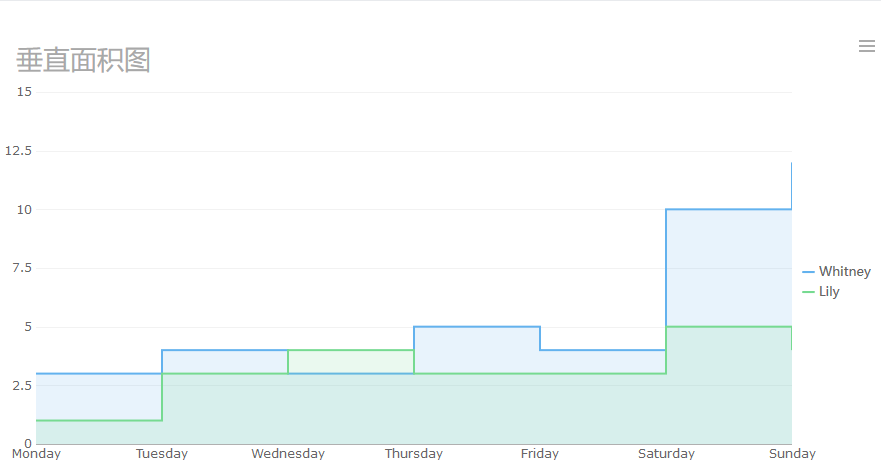Click the Thursday x-axis label
The image size is (881, 474).
[414, 454]
